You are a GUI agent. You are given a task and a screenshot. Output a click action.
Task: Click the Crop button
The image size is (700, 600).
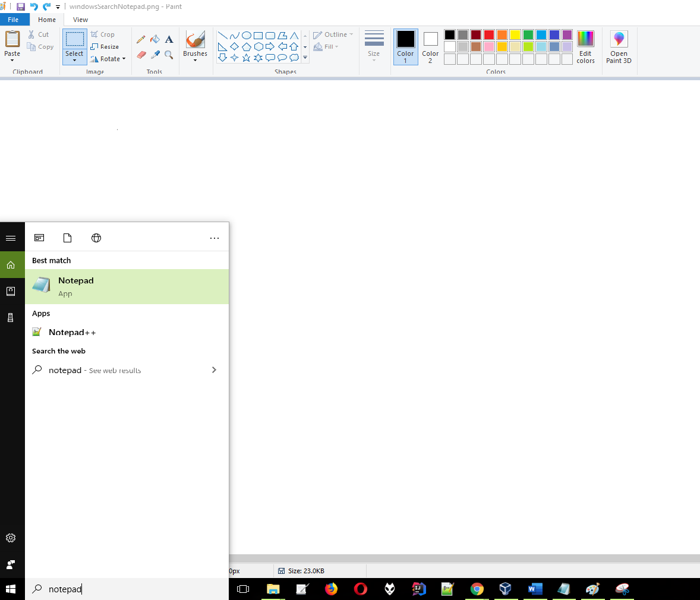(103, 34)
